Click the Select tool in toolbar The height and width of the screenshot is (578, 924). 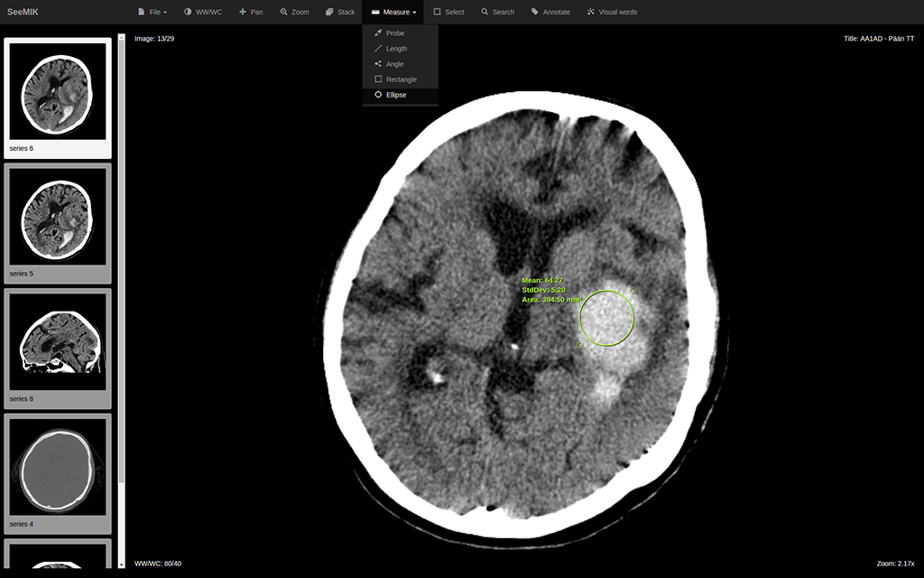448,12
